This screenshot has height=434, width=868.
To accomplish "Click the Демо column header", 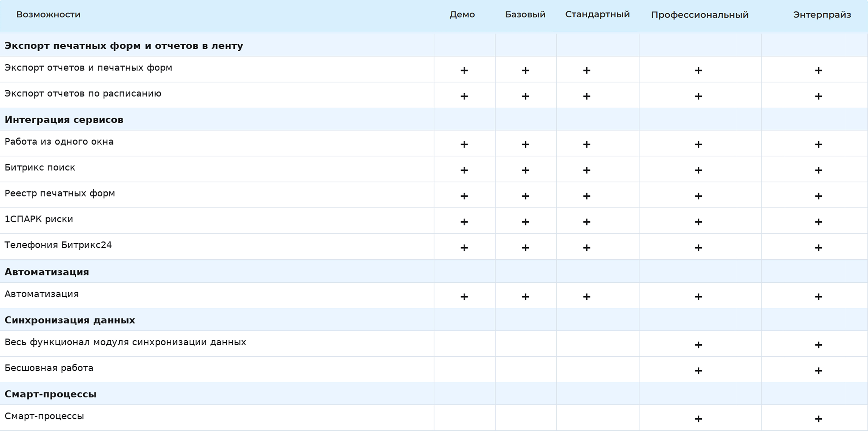I will (462, 14).
